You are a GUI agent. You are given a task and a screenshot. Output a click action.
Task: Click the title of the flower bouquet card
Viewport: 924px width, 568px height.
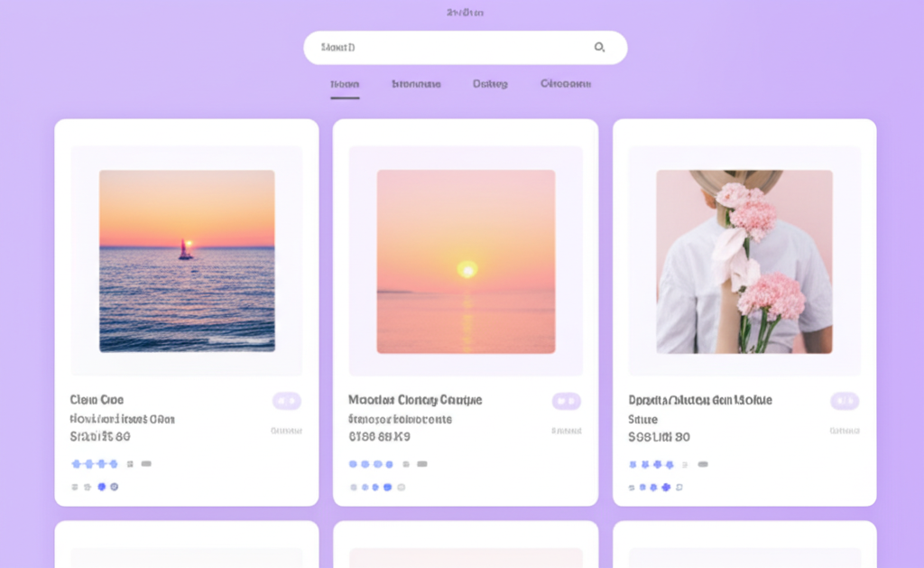(x=700, y=400)
